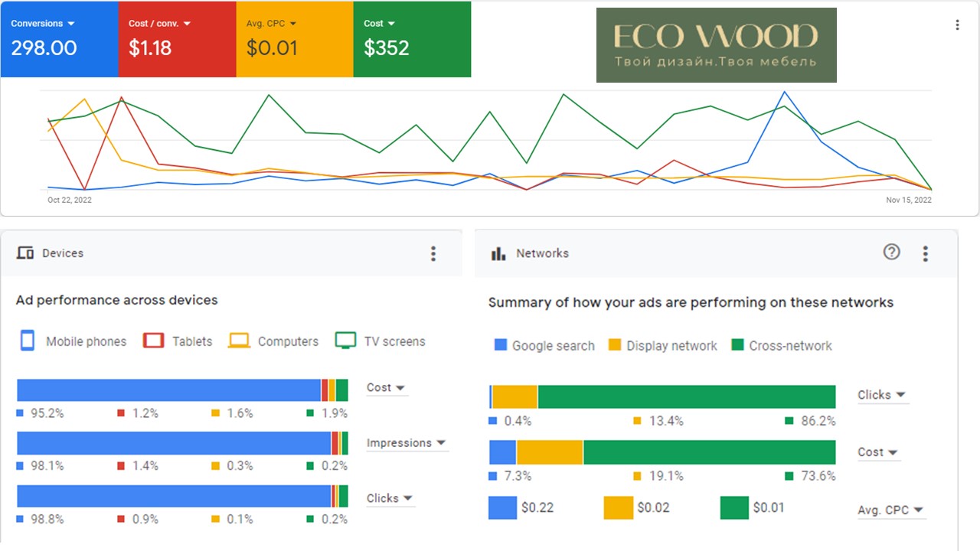This screenshot has width=980, height=551.
Task: Click the TV screens device icon
Action: coord(346,341)
